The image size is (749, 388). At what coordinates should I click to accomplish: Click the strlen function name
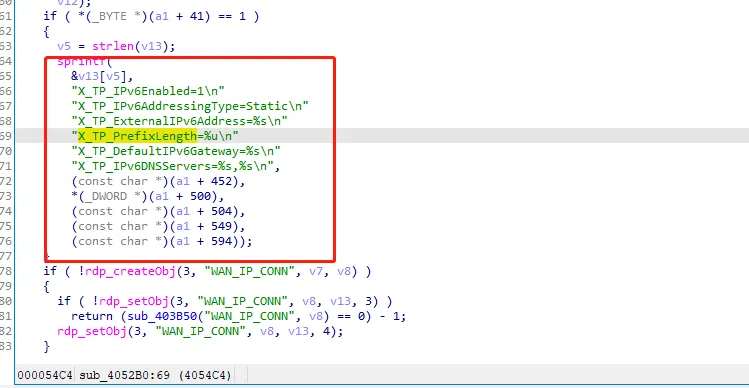click(113, 46)
